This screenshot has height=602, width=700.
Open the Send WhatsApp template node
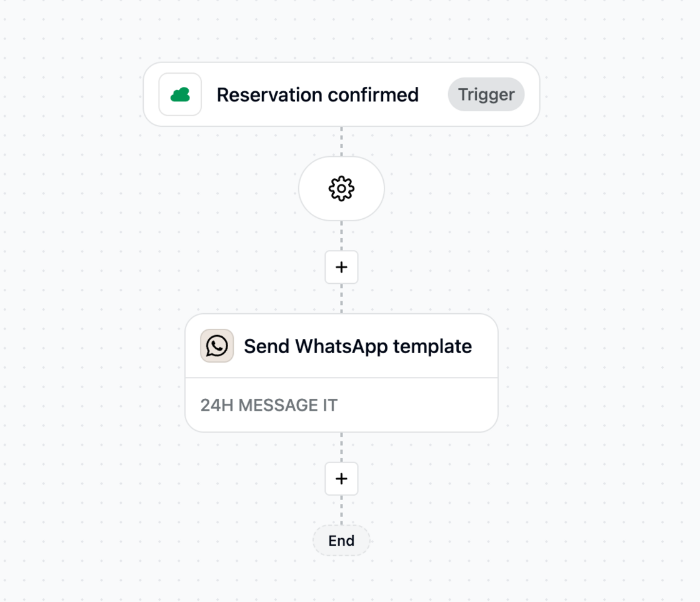pyautogui.click(x=341, y=372)
